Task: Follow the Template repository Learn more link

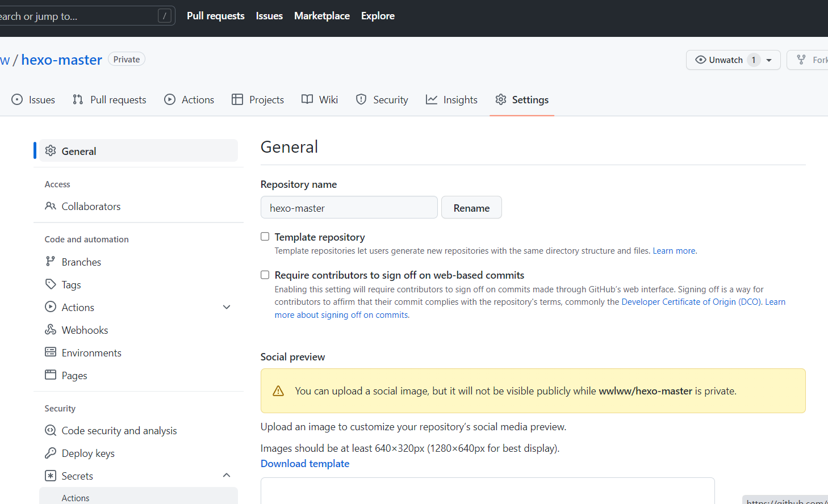Action: pos(674,251)
